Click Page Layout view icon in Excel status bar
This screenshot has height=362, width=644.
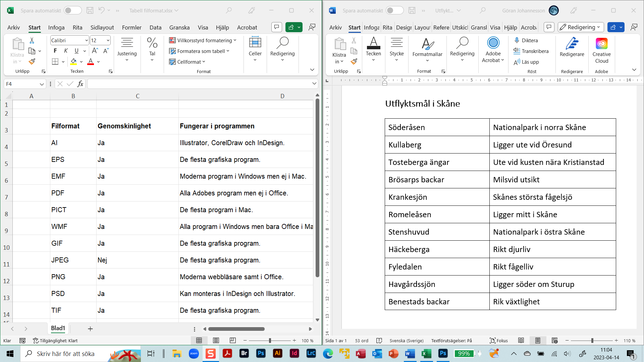(x=216, y=341)
